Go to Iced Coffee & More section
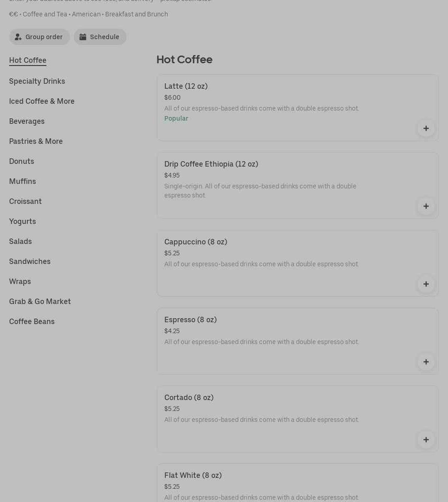Image resolution: width=448 pixels, height=502 pixels. click(x=42, y=101)
